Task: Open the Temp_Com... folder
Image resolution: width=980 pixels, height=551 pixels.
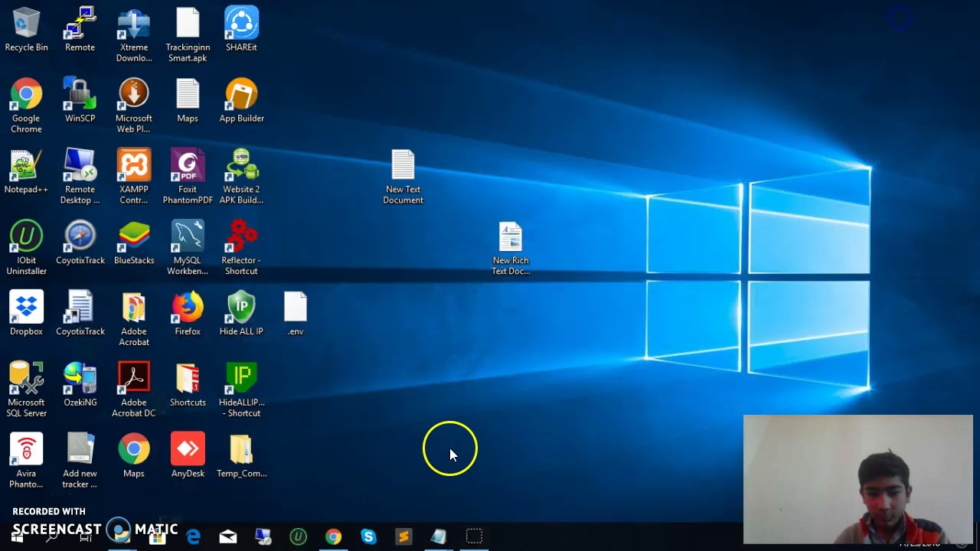Action: click(x=241, y=456)
